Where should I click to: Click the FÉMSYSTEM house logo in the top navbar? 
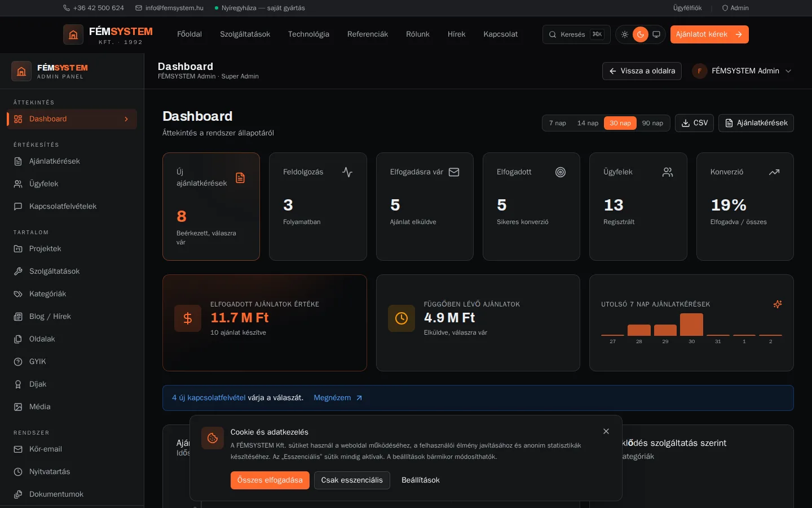pos(73,34)
